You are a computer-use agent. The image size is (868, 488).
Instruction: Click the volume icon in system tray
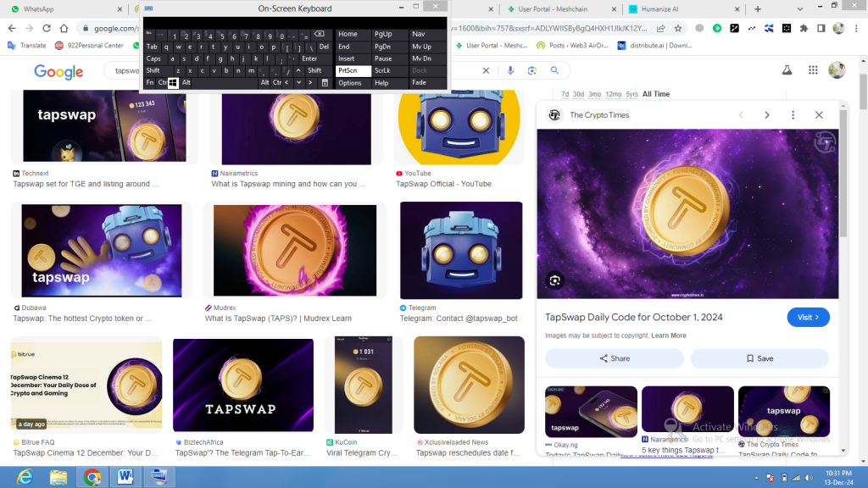[809, 478]
